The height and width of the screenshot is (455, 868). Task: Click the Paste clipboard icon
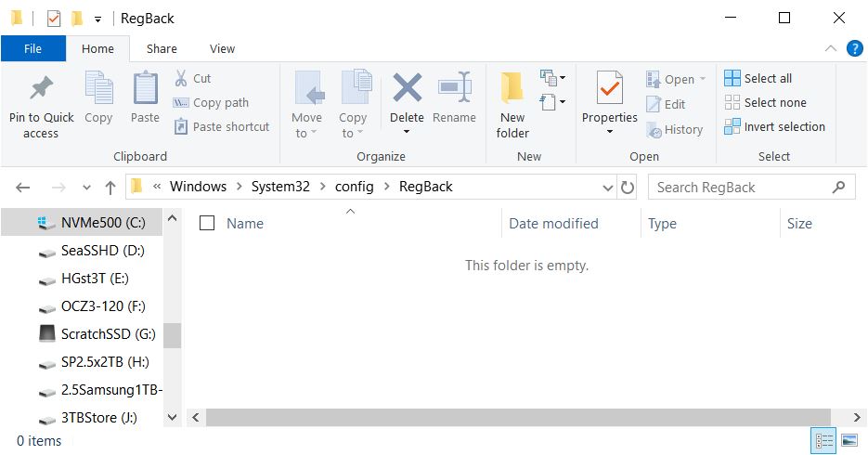click(145, 87)
